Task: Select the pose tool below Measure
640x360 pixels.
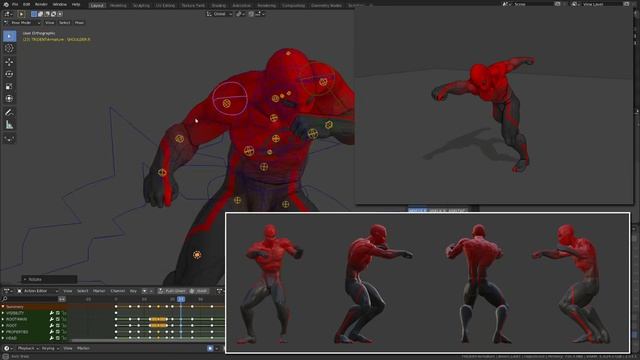Action: click(9, 139)
